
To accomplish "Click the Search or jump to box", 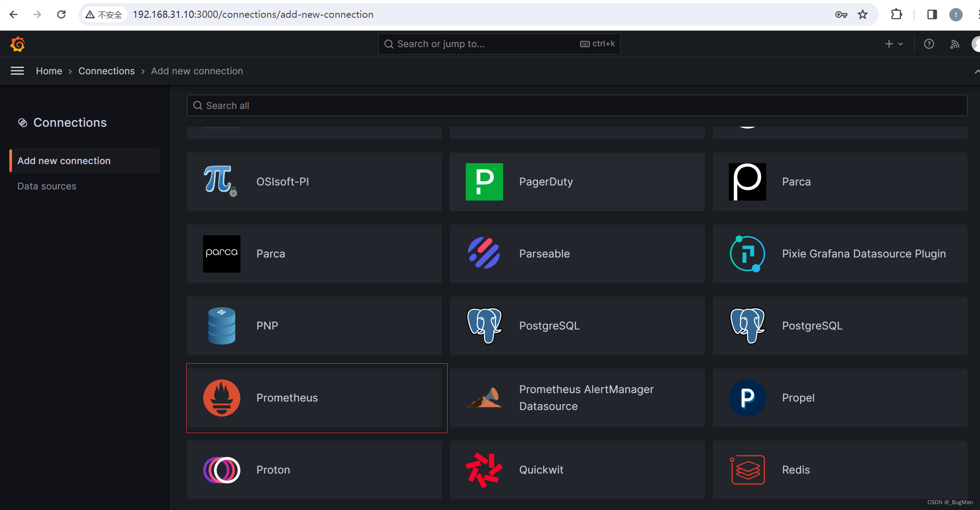I will pos(499,44).
